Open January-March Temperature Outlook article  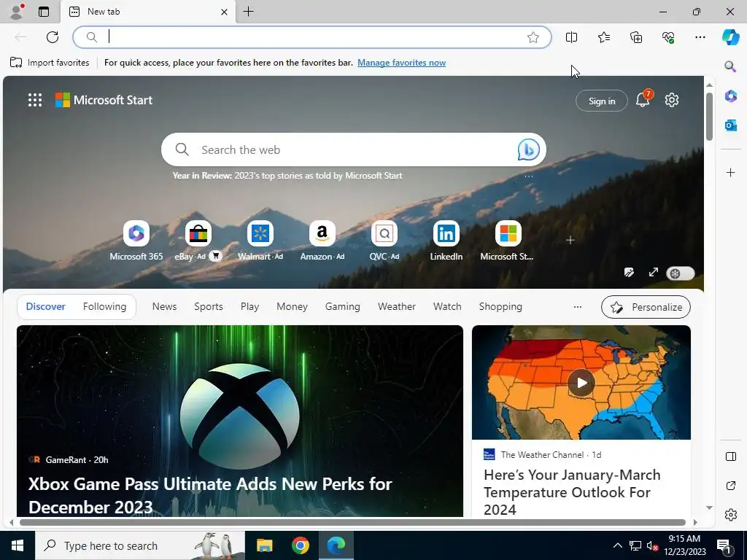(572, 492)
